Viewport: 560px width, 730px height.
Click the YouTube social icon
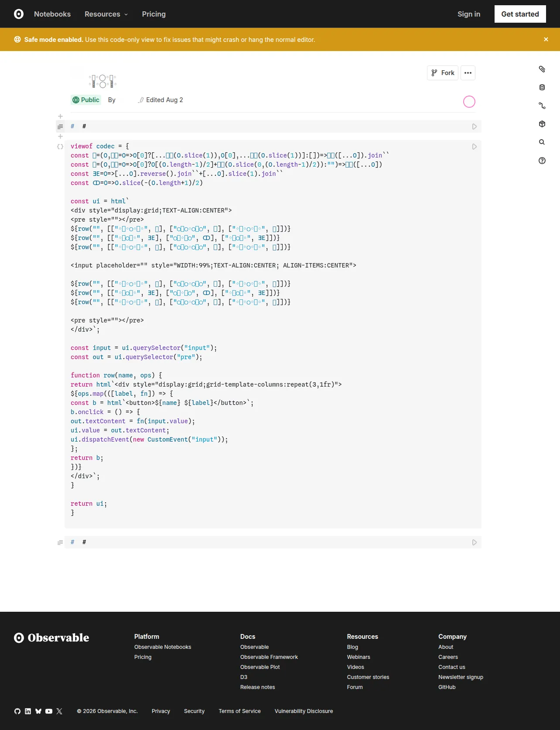(49, 711)
